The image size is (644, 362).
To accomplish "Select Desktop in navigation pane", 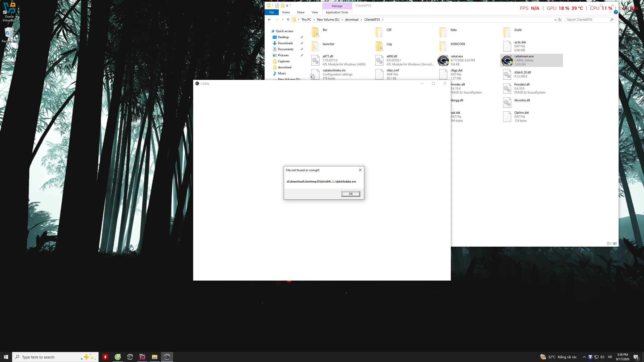I will (283, 37).
